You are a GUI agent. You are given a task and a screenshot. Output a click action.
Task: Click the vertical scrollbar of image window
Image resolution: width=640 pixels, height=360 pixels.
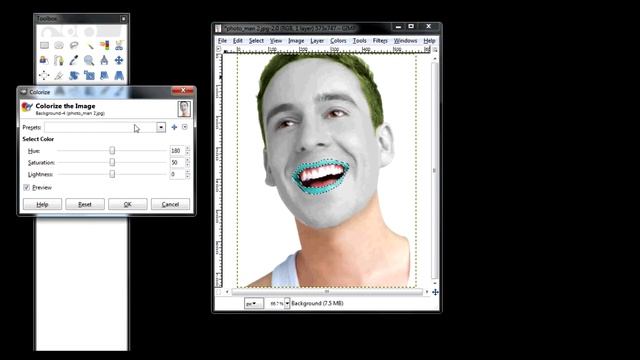point(434,170)
